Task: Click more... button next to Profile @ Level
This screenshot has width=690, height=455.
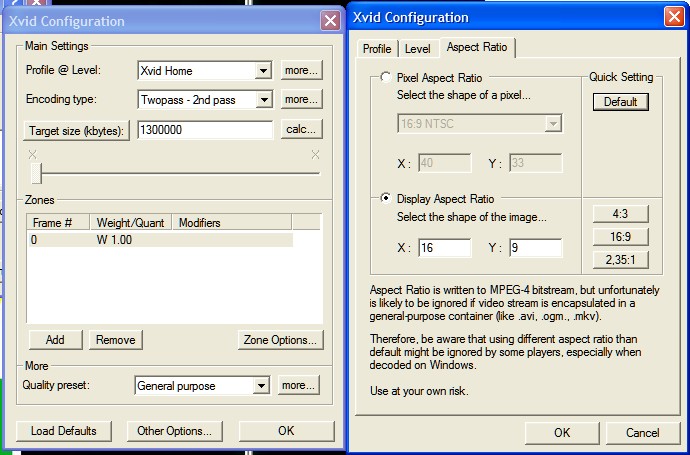Action: (301, 70)
